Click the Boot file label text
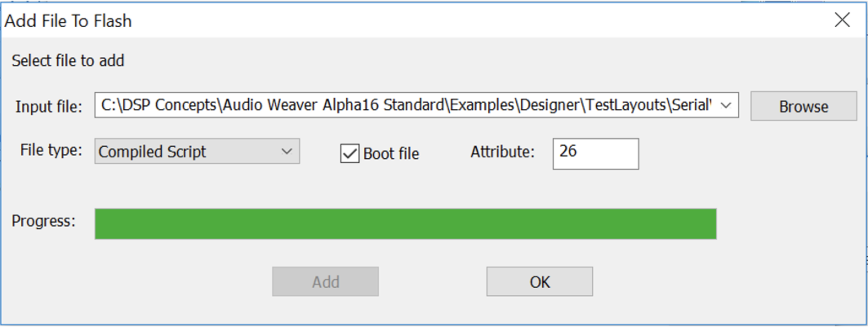The width and height of the screenshot is (868, 327). [x=391, y=154]
